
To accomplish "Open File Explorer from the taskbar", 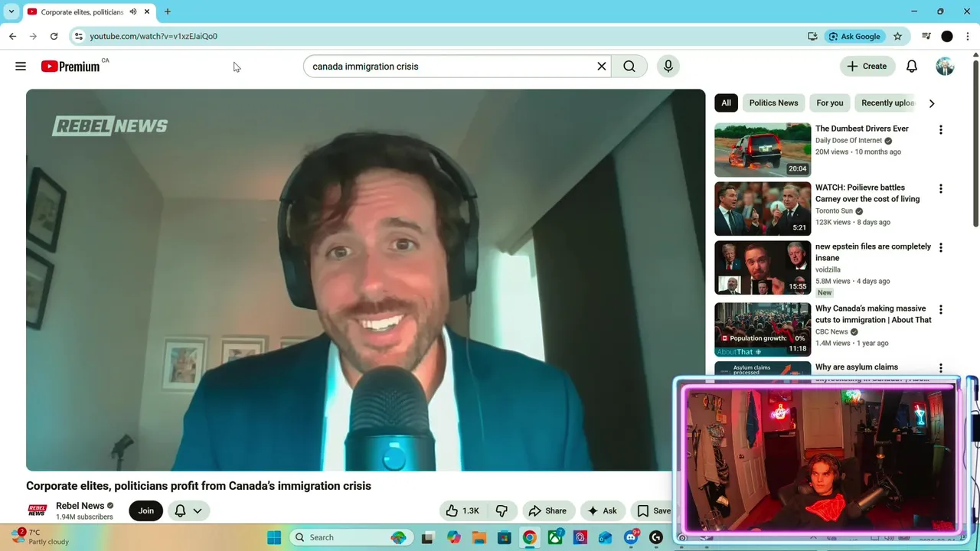I will (479, 537).
